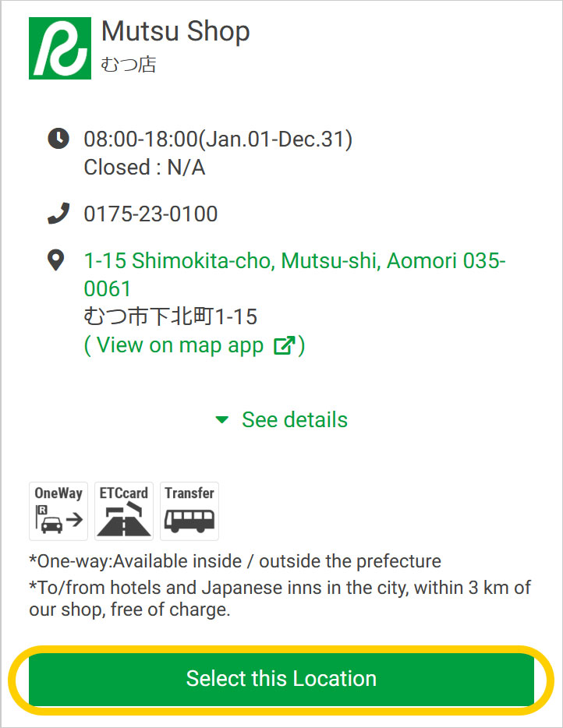Click the map pin location icon

[x=56, y=260]
